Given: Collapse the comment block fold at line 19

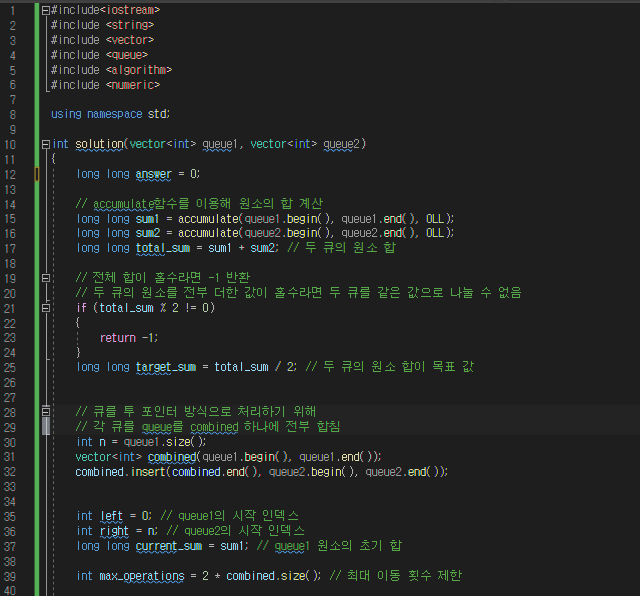Looking at the screenshot, I should pyautogui.click(x=46, y=278).
